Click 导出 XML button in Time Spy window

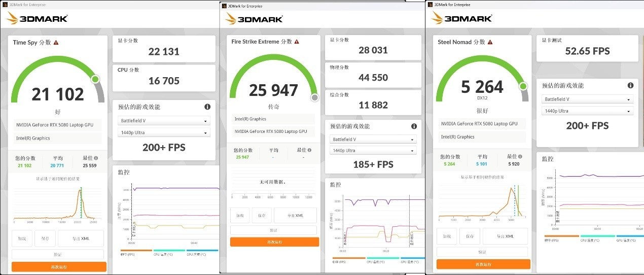(81, 238)
